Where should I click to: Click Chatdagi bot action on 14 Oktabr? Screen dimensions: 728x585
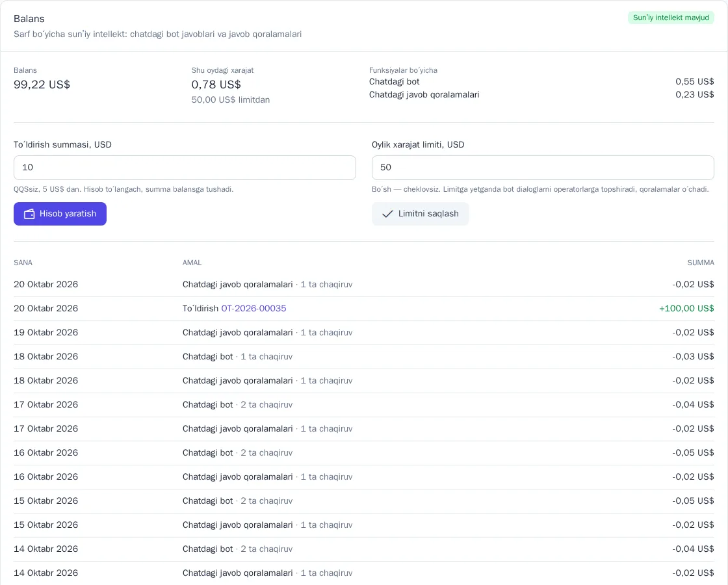click(x=237, y=549)
